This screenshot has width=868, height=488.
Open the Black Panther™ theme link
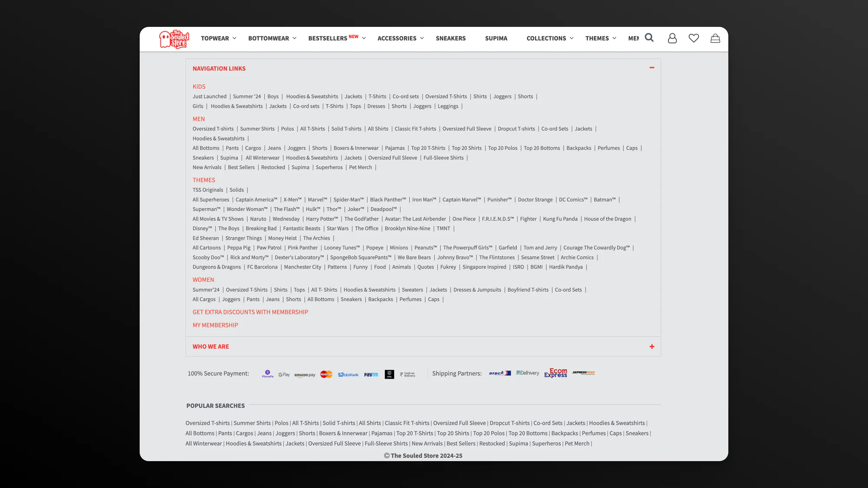coord(388,200)
